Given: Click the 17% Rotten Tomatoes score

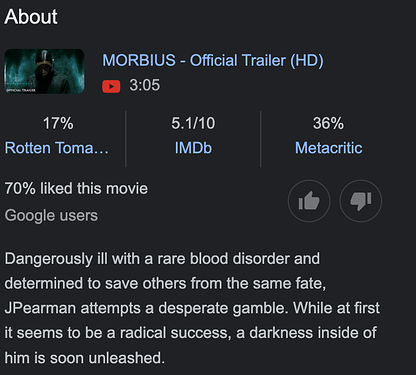Looking at the screenshot, I should tap(58, 123).
